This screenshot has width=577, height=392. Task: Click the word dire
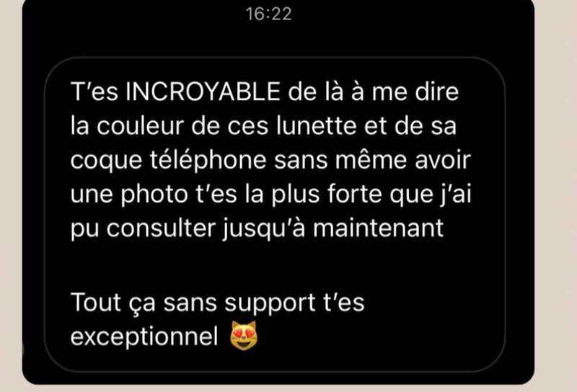437,92
